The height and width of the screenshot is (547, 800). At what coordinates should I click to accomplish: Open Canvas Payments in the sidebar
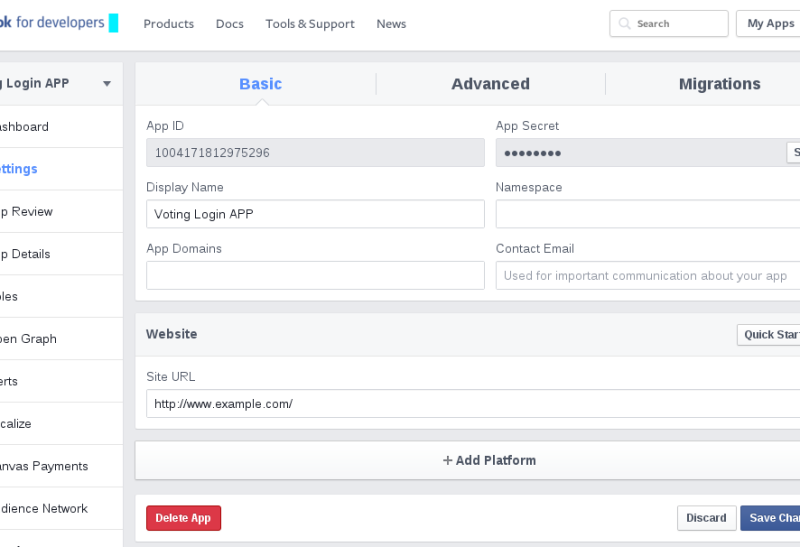click(61, 465)
